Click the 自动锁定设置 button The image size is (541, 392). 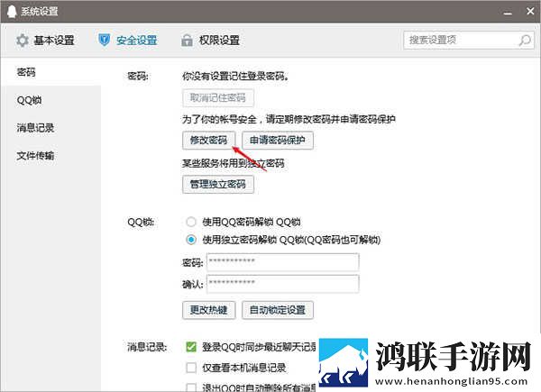tap(278, 310)
